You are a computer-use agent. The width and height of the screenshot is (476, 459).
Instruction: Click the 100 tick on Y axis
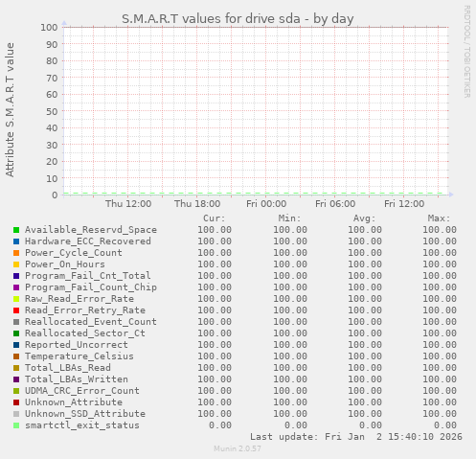pyautogui.click(x=49, y=28)
